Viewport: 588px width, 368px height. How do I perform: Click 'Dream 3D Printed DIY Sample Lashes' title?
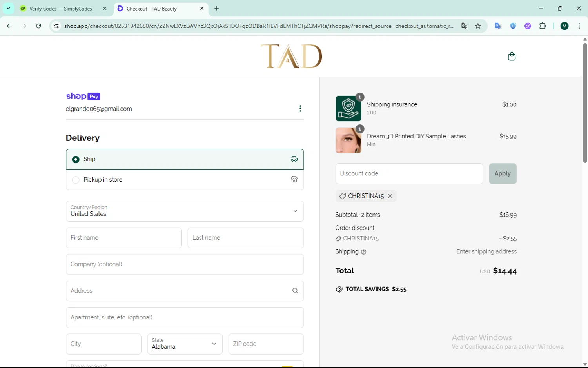point(416,136)
